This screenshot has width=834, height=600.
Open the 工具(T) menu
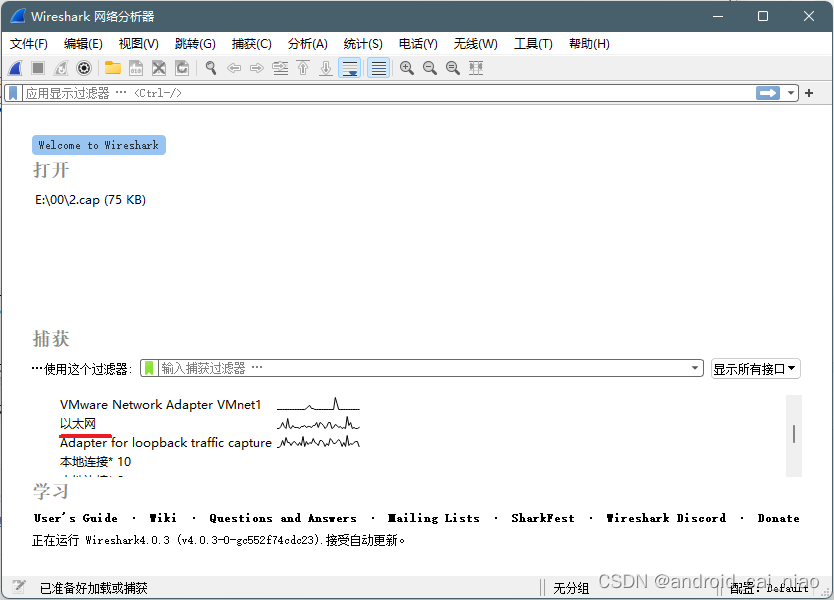pos(533,44)
